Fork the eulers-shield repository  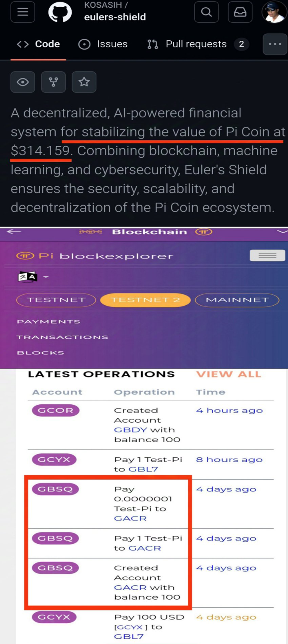[53, 82]
